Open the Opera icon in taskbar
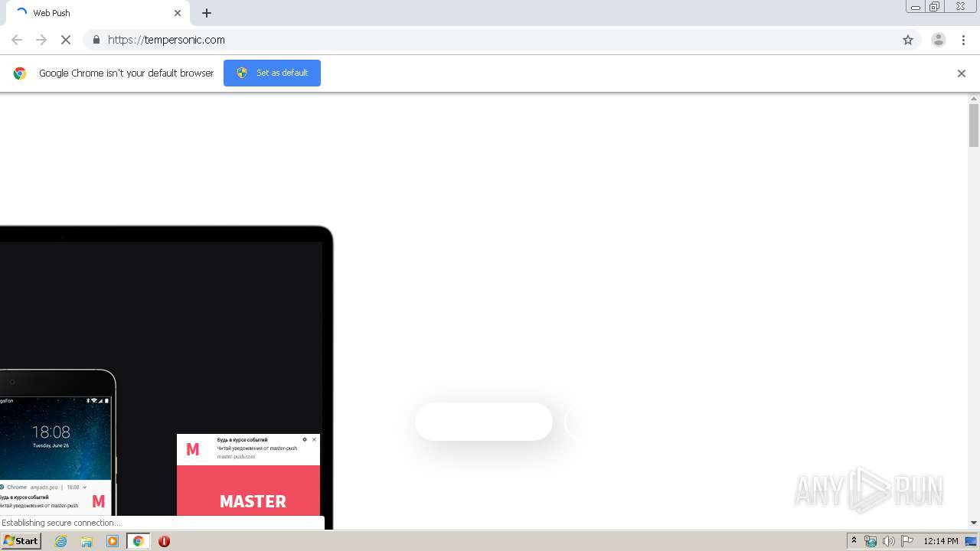 coord(164,541)
